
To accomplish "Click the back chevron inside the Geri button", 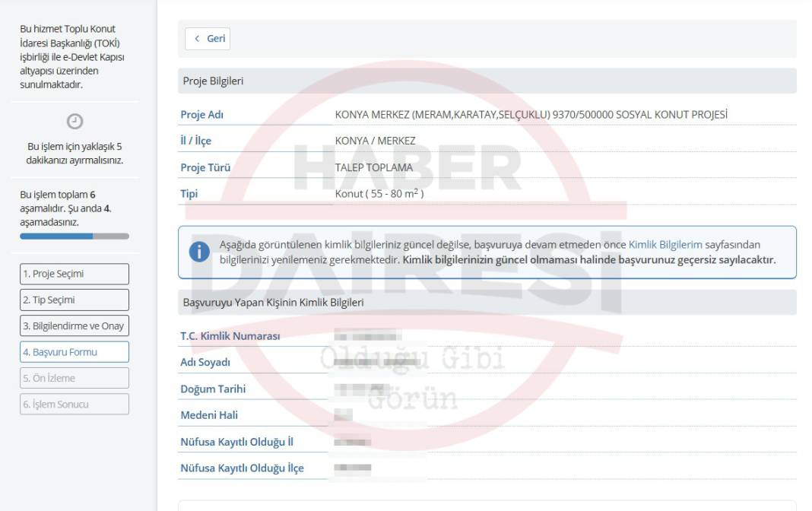I will [x=196, y=39].
